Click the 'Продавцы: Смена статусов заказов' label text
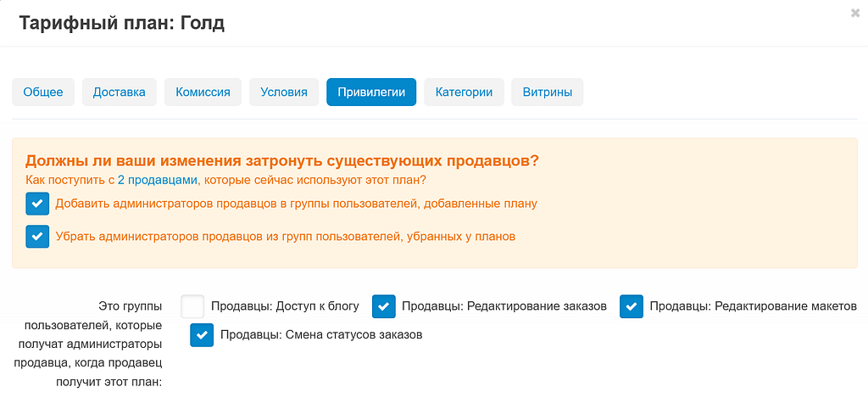868x409 pixels. [321, 335]
